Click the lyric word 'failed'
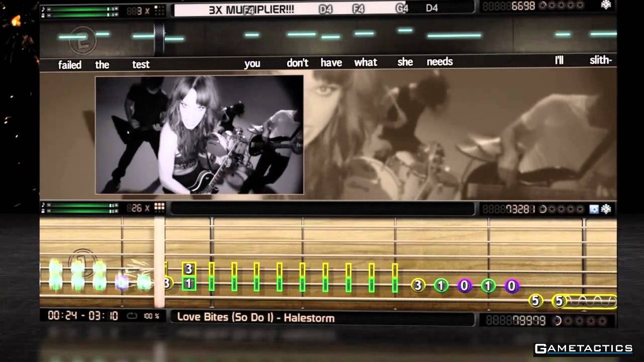644x362 pixels. 70,64
